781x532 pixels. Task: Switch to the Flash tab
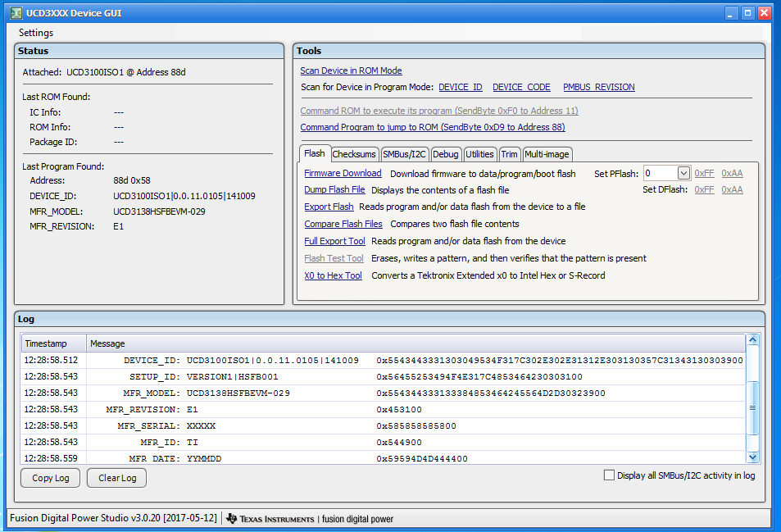coord(315,153)
